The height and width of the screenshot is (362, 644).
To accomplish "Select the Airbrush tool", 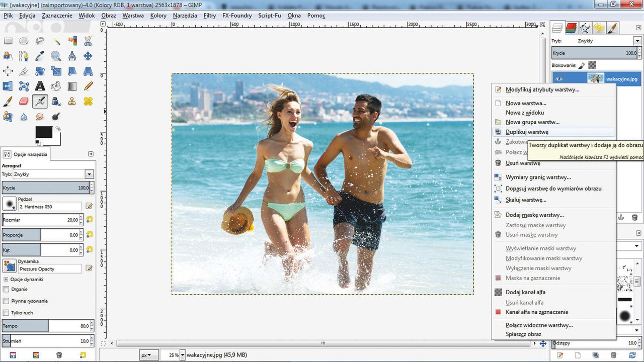I will pyautogui.click(x=40, y=102).
